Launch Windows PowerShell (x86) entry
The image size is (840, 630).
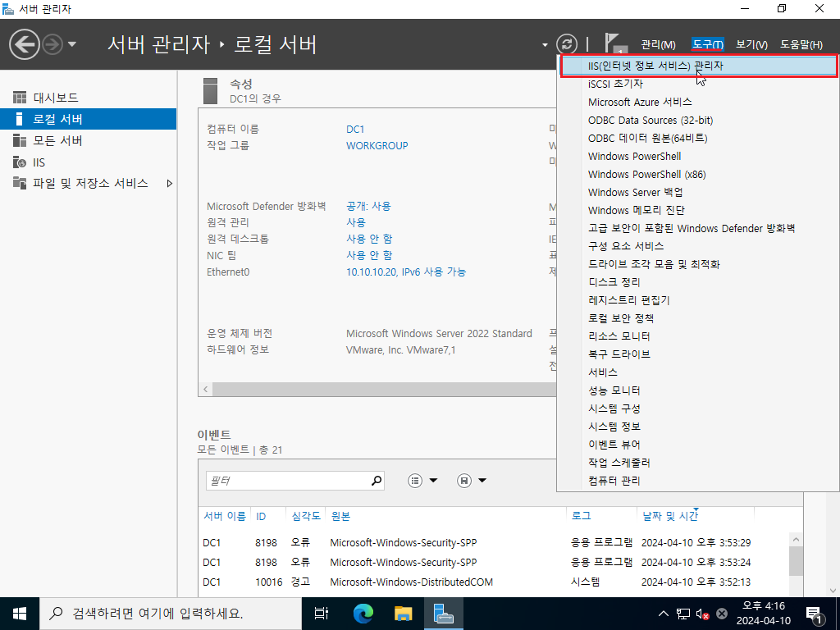pyautogui.click(x=699, y=175)
